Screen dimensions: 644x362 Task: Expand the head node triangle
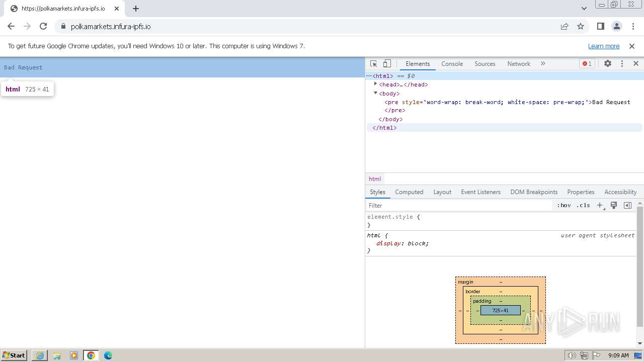[x=375, y=84]
